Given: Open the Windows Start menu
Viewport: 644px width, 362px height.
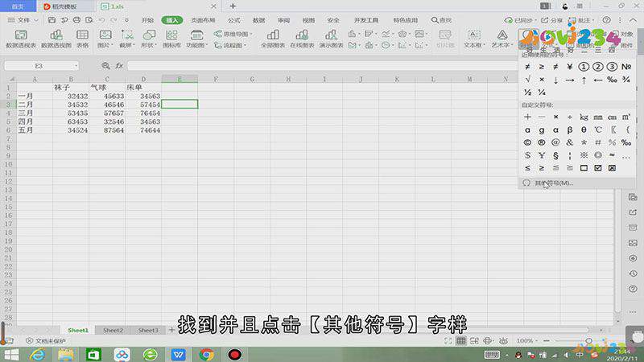Looking at the screenshot, I should click(11, 354).
